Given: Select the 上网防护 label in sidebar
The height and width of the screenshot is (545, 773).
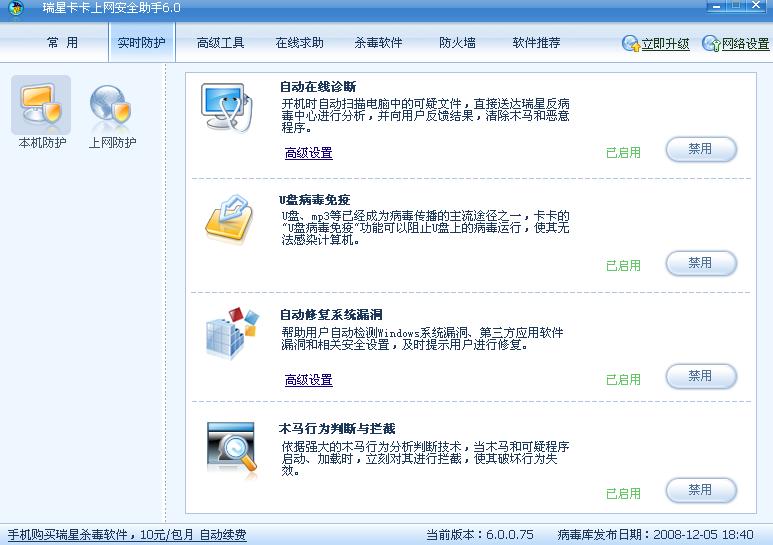Looking at the screenshot, I should coord(112,142).
